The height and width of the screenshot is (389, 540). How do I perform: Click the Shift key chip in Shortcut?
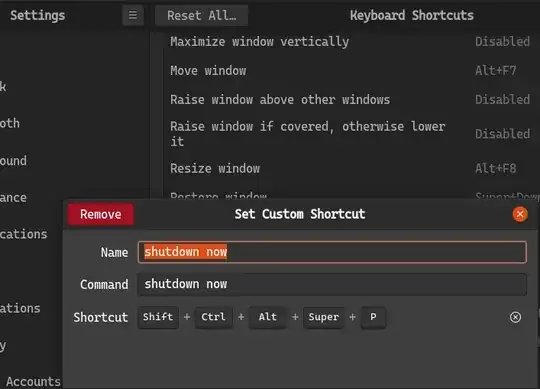[158, 317]
